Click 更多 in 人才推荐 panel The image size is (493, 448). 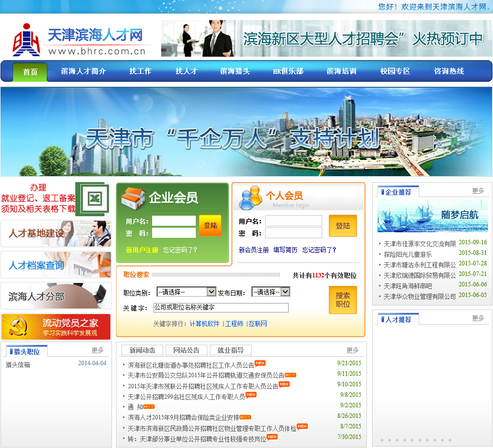tap(478, 319)
